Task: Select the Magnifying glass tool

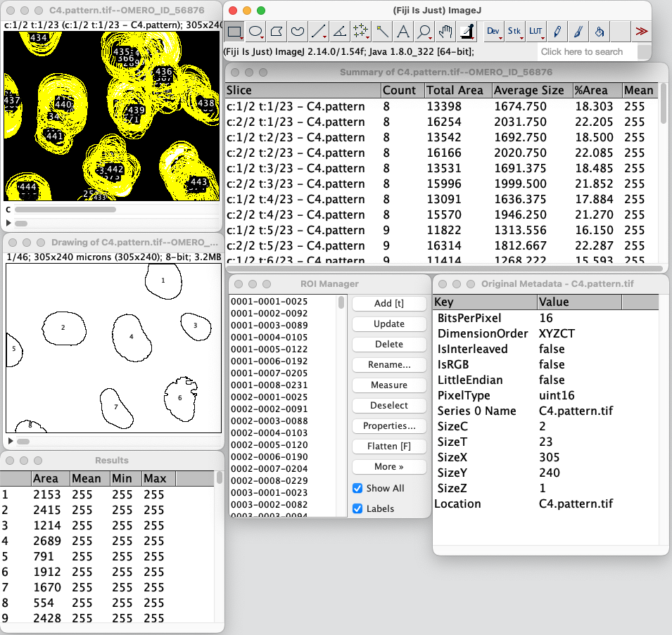Action: coord(424,31)
